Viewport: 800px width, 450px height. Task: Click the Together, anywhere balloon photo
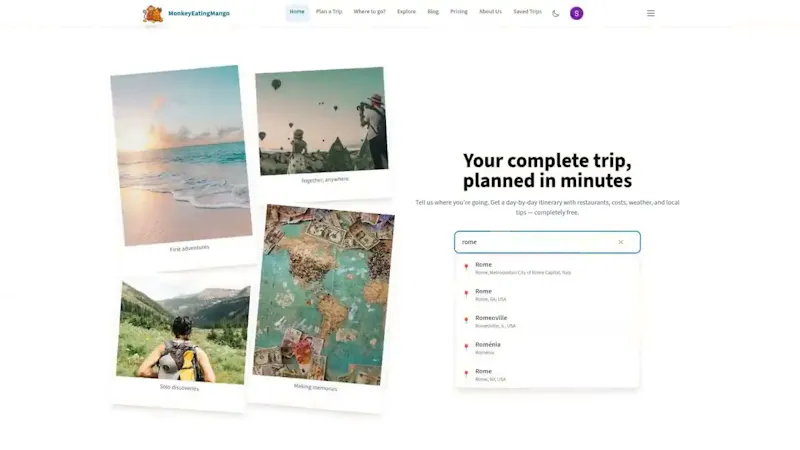321,121
